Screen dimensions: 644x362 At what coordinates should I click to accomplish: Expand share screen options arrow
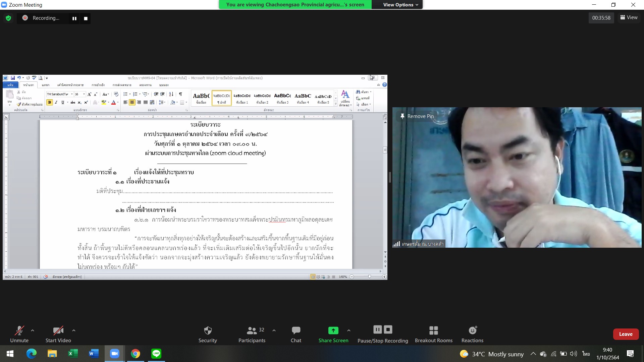coord(349,330)
